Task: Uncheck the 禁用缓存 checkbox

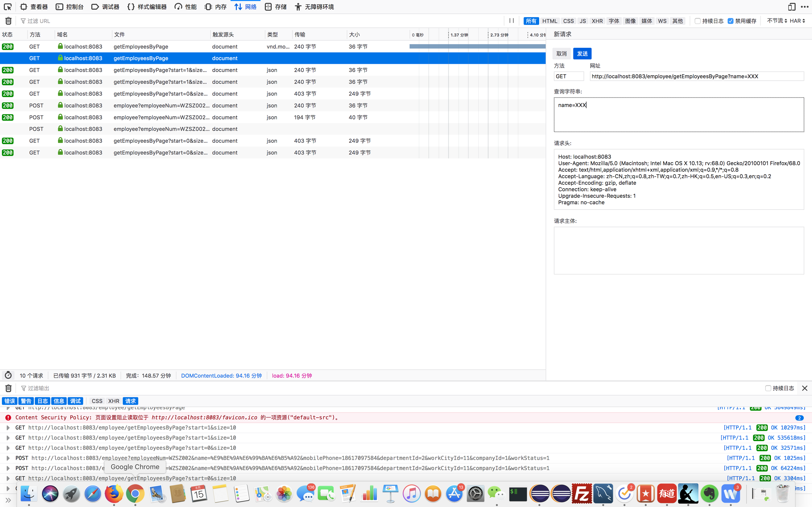Action: (x=730, y=21)
